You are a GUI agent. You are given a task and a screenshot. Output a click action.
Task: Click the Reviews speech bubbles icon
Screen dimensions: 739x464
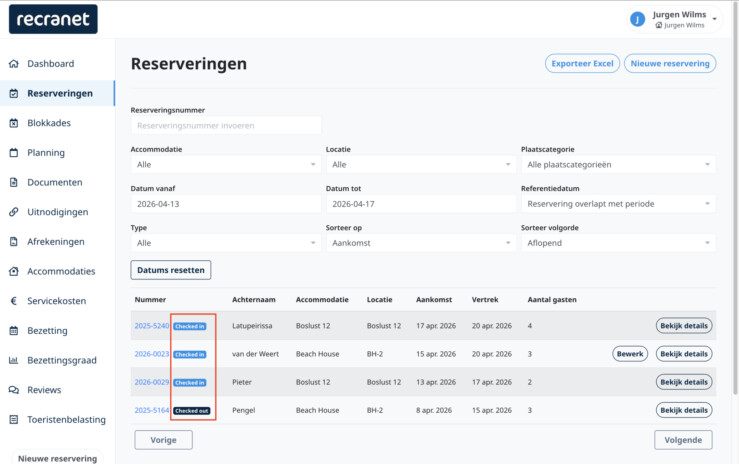[x=14, y=390]
